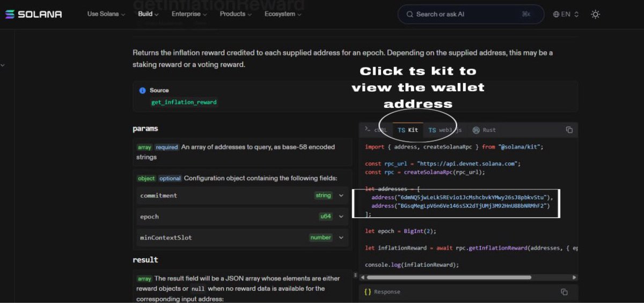The height and width of the screenshot is (303, 644).
Task: Click the number type badge on minContextSlot
Action: [x=320, y=238]
